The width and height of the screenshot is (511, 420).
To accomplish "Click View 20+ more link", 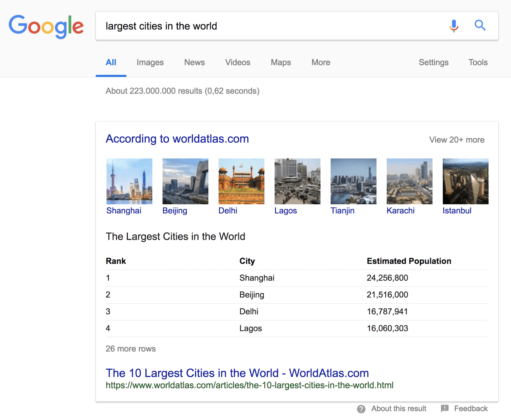I will 457,140.
